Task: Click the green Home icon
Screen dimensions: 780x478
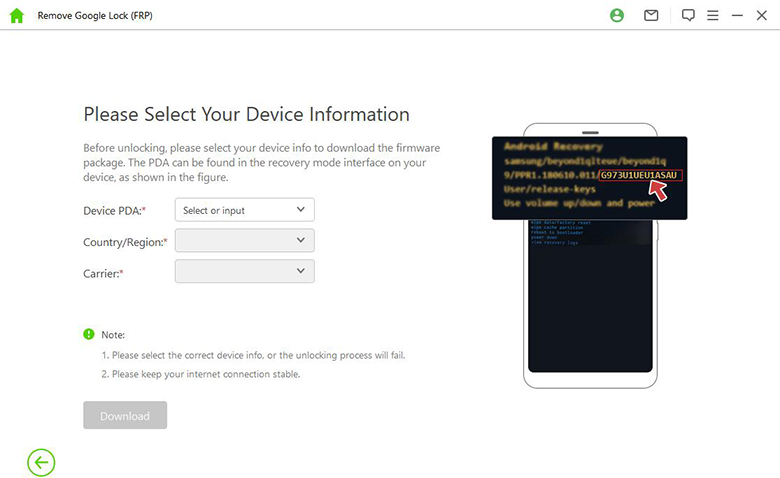Action: coord(16,16)
